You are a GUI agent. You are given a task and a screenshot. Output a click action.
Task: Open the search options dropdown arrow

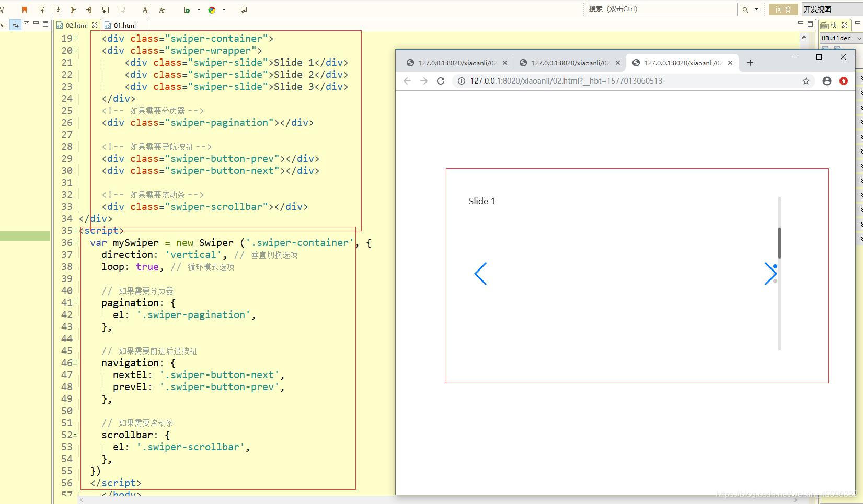pyautogui.click(x=756, y=9)
